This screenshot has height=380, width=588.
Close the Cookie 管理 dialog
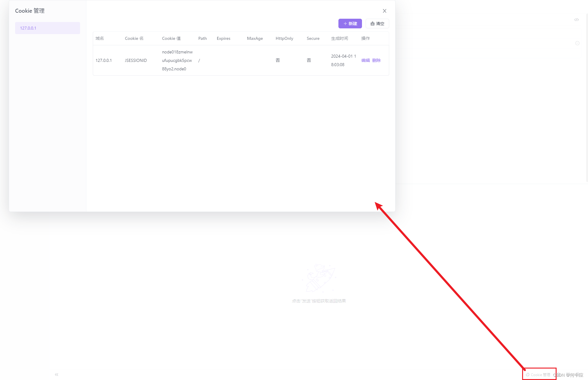[384, 11]
